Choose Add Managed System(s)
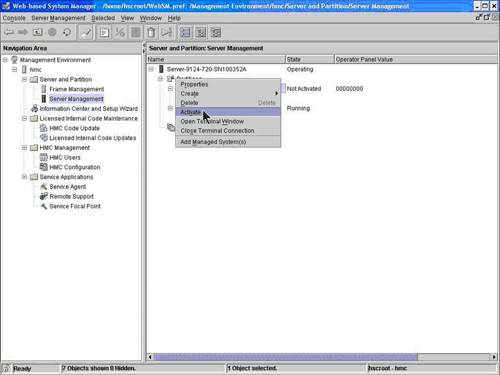This screenshot has height=375, width=500. (x=228, y=142)
